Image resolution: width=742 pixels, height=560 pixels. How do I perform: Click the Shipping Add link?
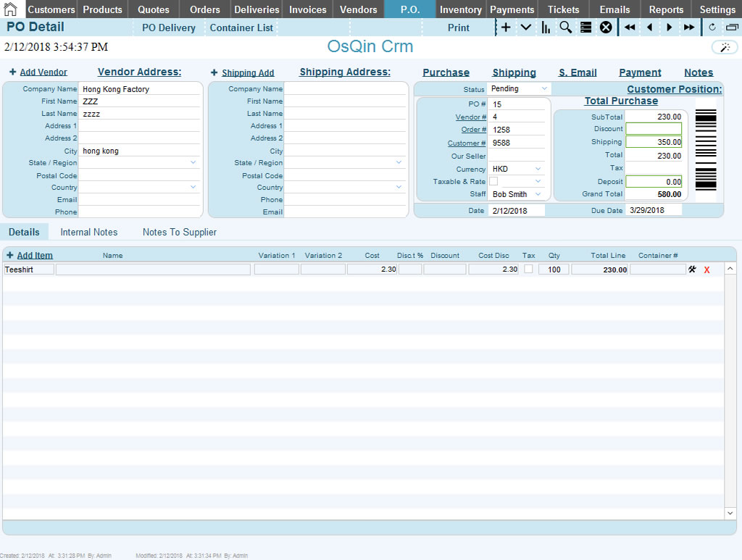tap(248, 73)
